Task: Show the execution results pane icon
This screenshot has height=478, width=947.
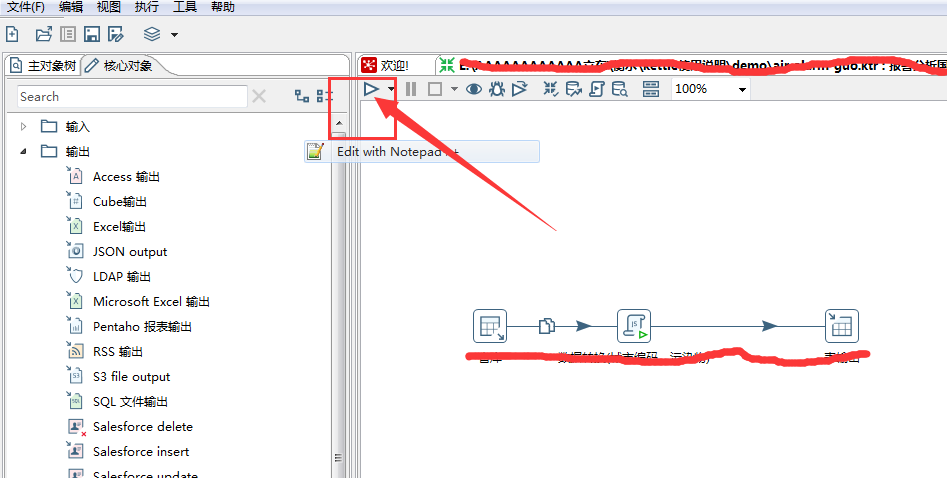Action: 650,89
